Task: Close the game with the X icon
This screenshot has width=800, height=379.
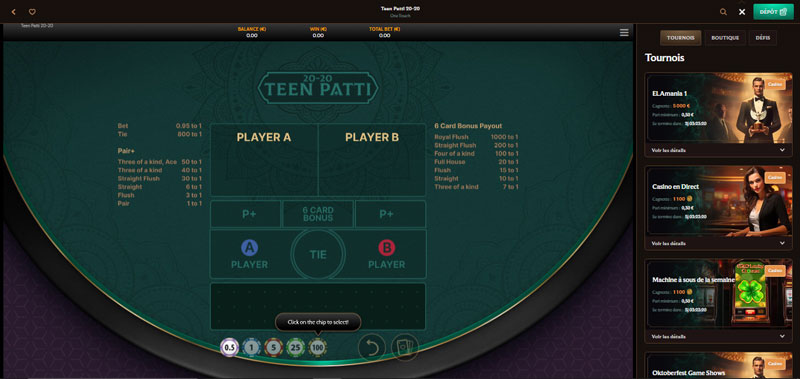Action: pyautogui.click(x=742, y=12)
